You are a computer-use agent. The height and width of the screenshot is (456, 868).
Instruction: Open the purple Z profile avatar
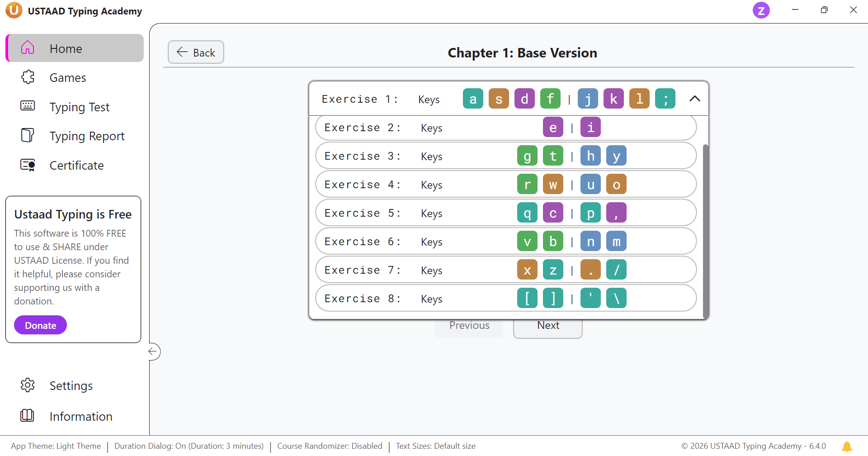point(761,10)
